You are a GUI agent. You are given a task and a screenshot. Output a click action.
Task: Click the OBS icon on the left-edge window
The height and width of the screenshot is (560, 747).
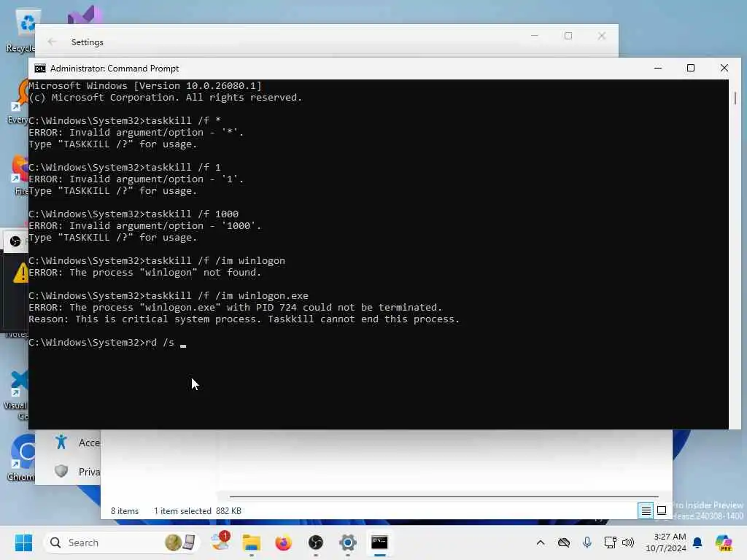[x=15, y=241]
